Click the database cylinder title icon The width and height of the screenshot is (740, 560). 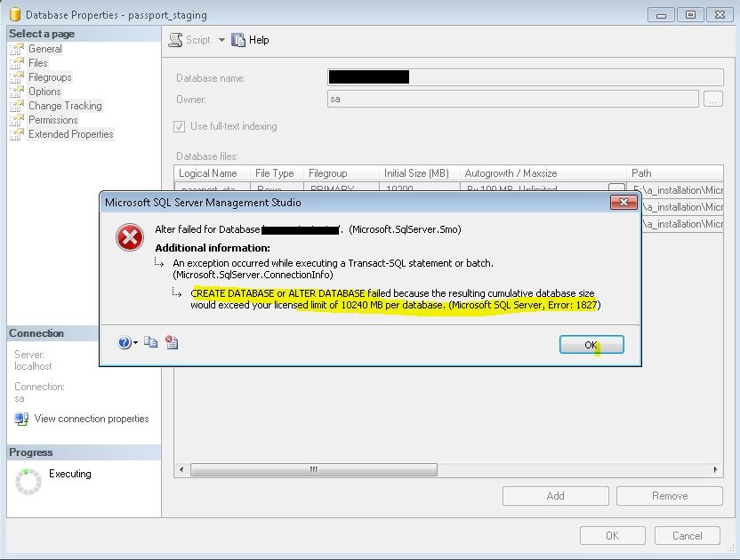click(15, 14)
